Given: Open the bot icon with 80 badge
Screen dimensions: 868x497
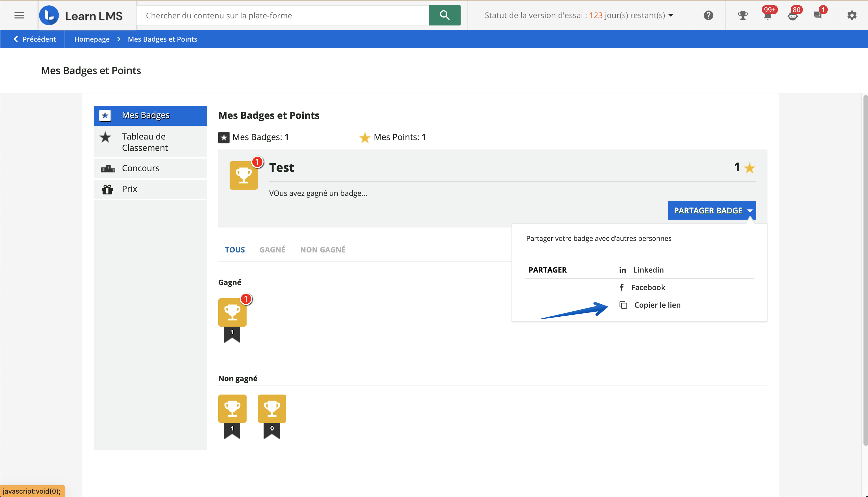Looking at the screenshot, I should 793,15.
